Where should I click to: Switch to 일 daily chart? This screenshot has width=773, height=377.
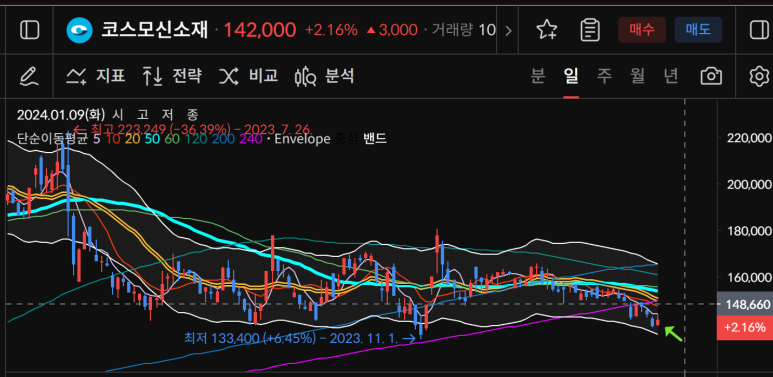point(571,76)
